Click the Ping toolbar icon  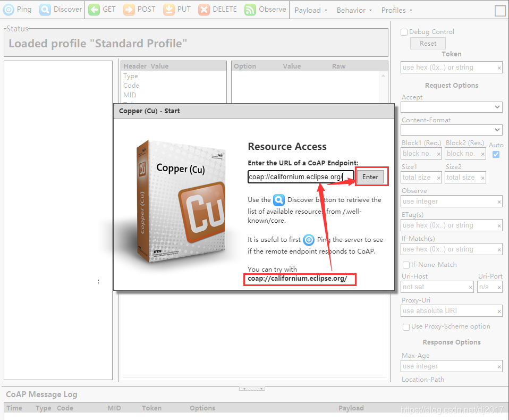[x=9, y=10]
